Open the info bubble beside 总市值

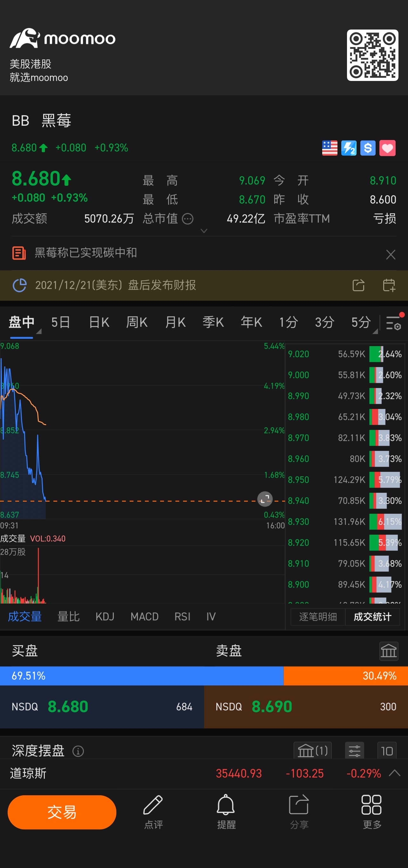pyautogui.click(x=187, y=219)
